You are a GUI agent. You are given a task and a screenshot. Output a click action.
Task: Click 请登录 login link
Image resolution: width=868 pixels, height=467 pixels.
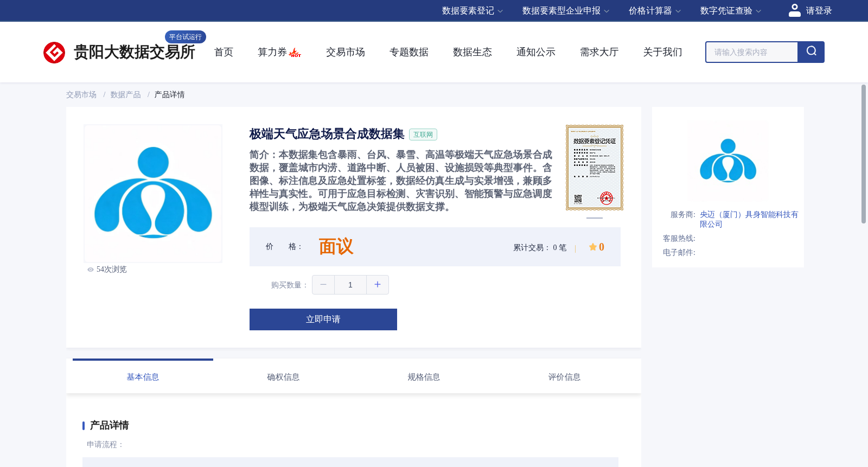pyautogui.click(x=819, y=11)
